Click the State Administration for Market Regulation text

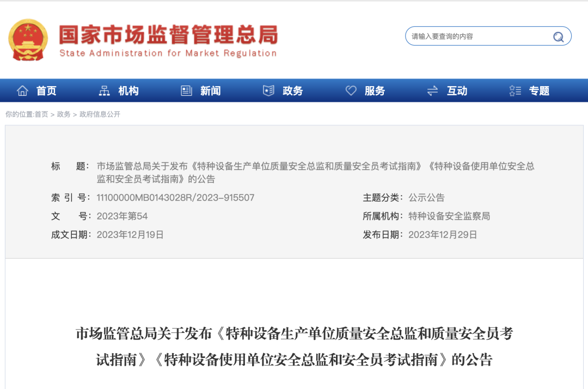pos(168,53)
